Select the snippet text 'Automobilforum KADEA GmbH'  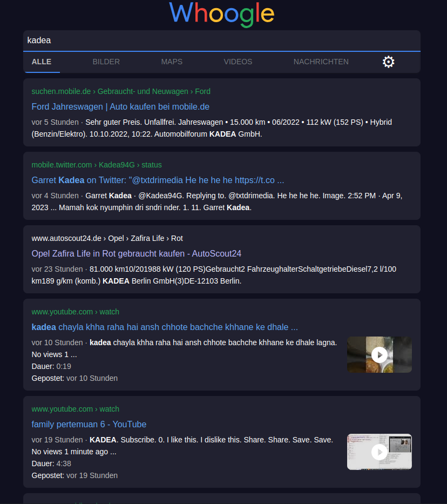pos(208,134)
